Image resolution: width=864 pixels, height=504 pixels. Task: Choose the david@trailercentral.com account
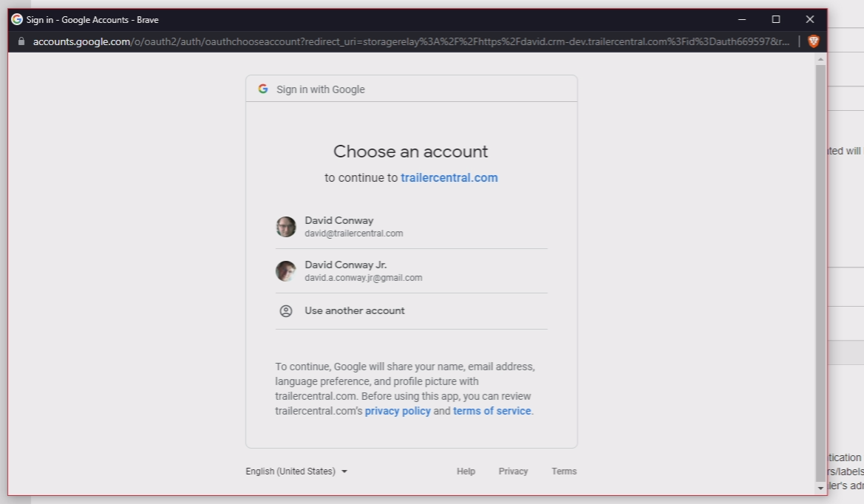point(412,226)
